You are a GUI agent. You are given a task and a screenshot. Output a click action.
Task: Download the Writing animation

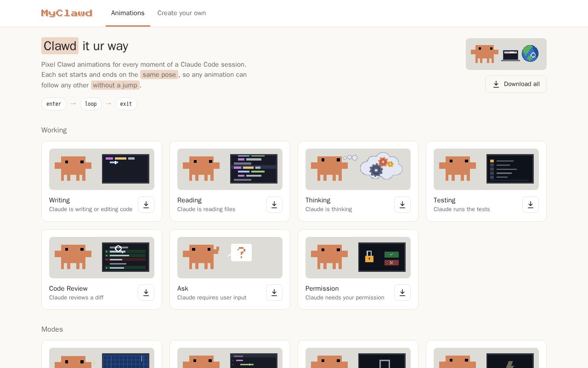146,205
